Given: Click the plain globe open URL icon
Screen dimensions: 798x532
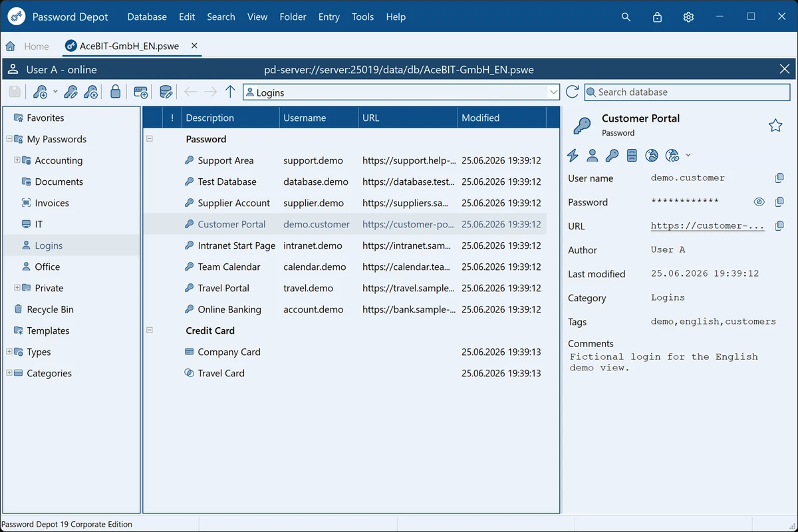Looking at the screenshot, I should pos(652,156).
